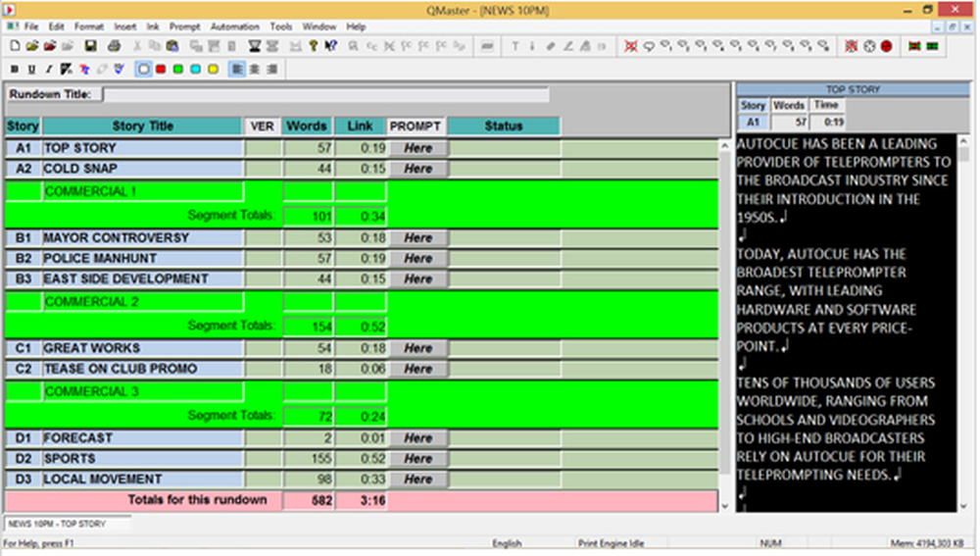The width and height of the screenshot is (980, 556).
Task: Open the Help menu
Action: pyautogui.click(x=356, y=26)
